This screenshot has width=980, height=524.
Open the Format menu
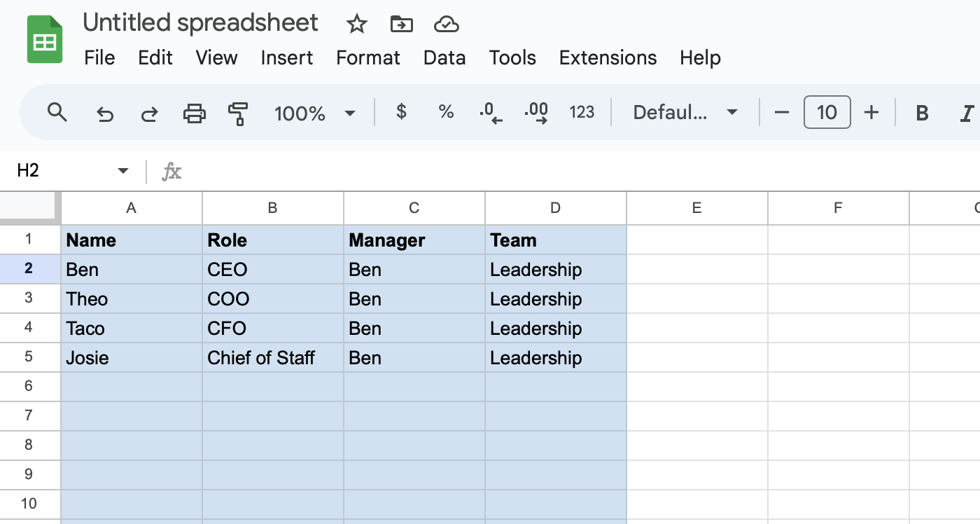[368, 57]
